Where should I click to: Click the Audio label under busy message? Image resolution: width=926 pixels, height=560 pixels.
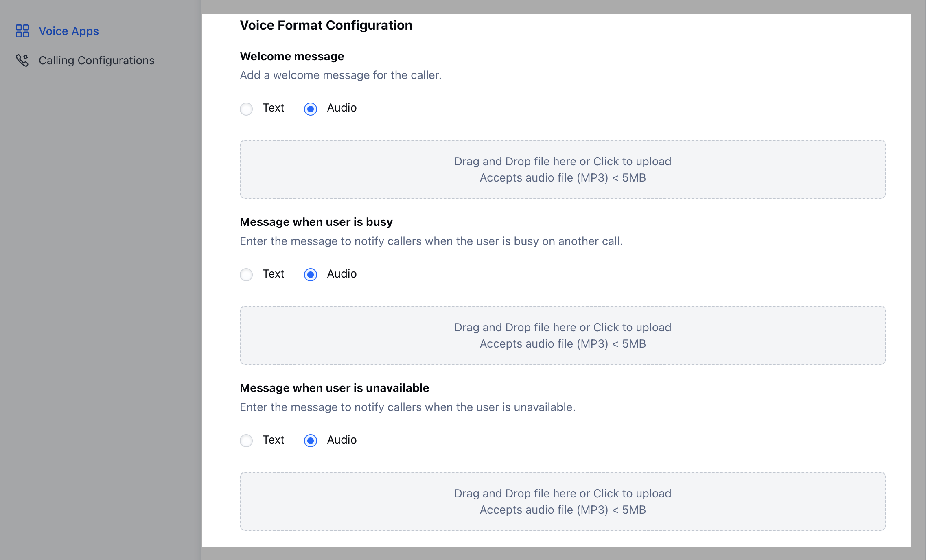click(x=342, y=274)
